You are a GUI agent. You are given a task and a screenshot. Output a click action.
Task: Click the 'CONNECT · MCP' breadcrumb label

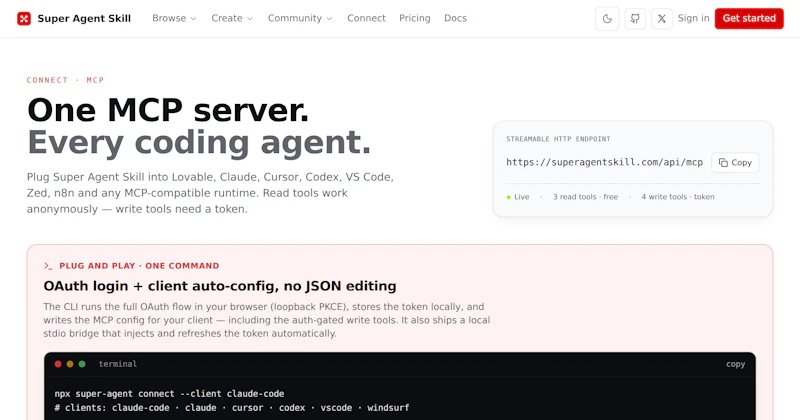click(65, 80)
